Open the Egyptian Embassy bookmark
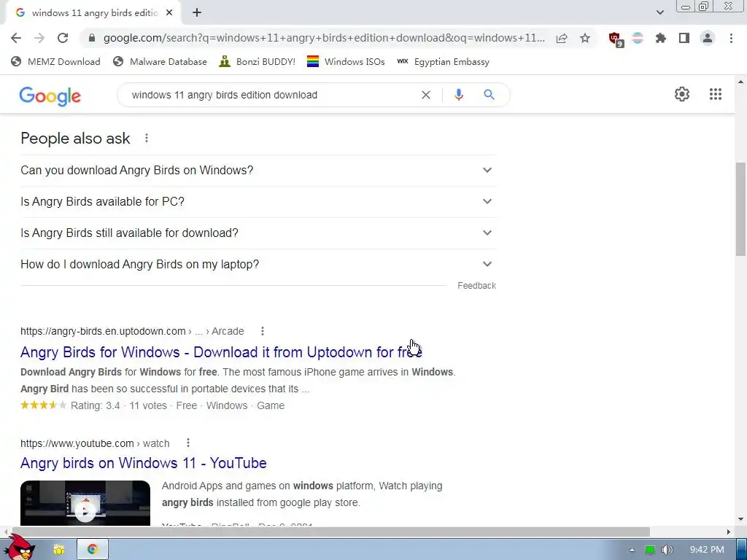 click(x=443, y=61)
